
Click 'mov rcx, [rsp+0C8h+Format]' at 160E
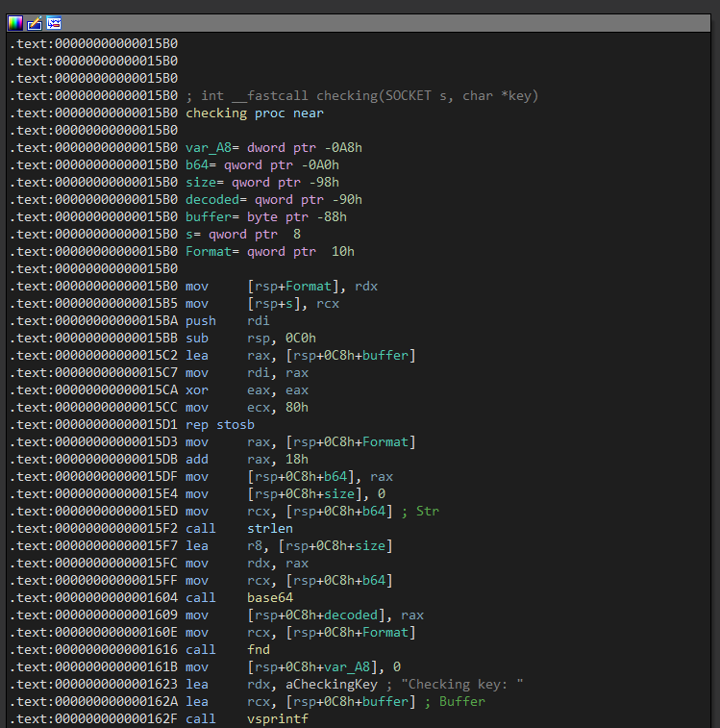tap(301, 633)
